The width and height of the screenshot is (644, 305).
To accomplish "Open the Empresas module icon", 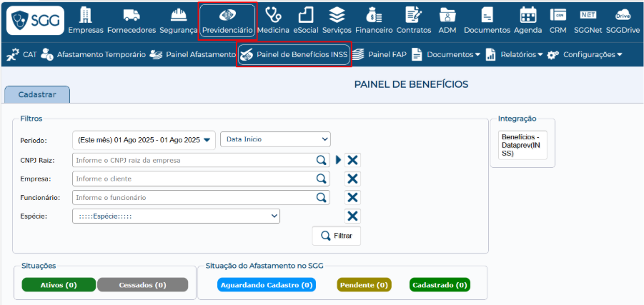I will 86,15.
